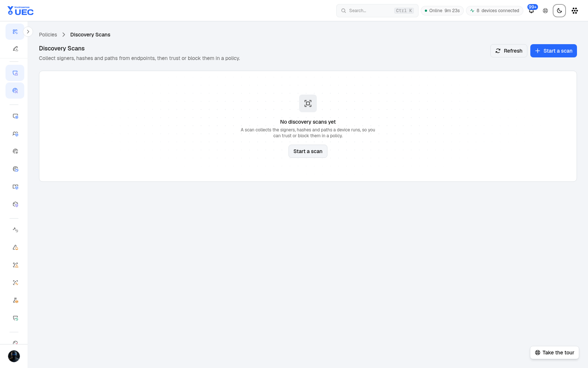Open the activity history sidebar icon
The image size is (588, 368).
pos(15,230)
